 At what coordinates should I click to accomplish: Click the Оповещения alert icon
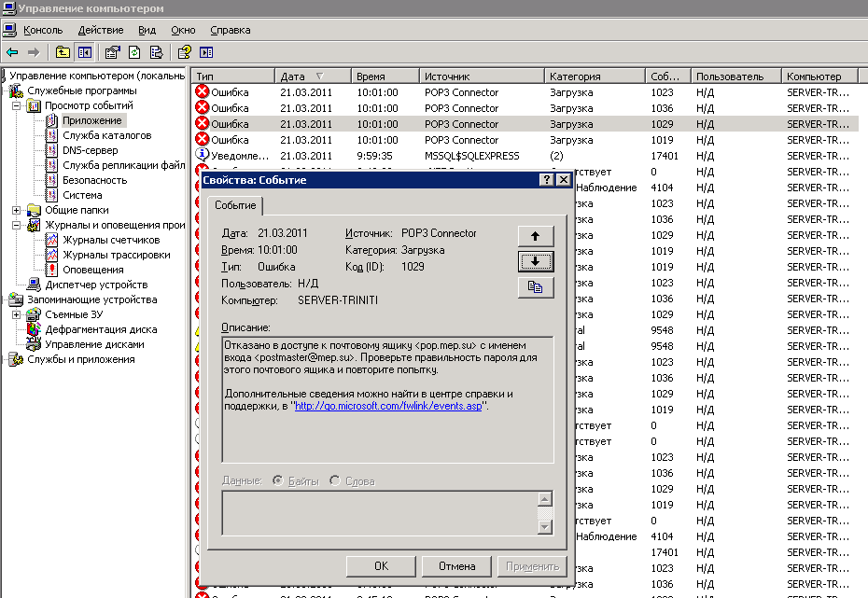(x=51, y=270)
